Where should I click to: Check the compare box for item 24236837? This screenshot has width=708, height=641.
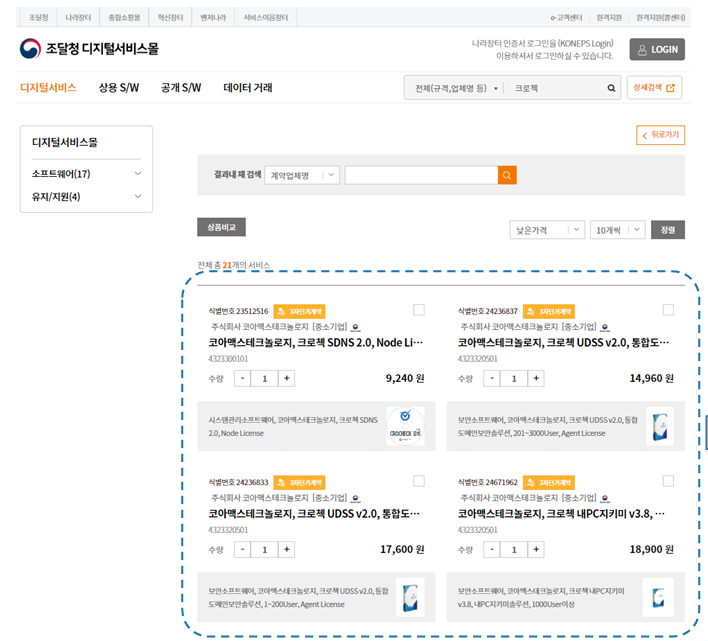[x=668, y=310]
